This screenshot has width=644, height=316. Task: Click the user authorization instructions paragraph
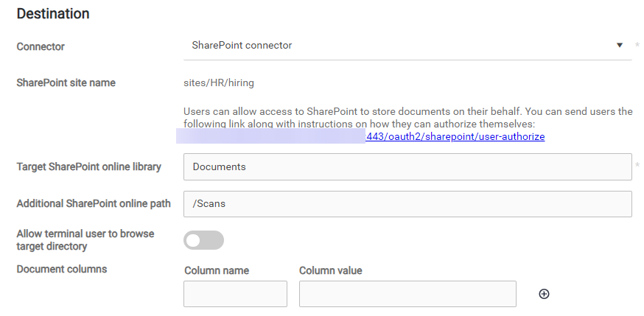point(407,118)
